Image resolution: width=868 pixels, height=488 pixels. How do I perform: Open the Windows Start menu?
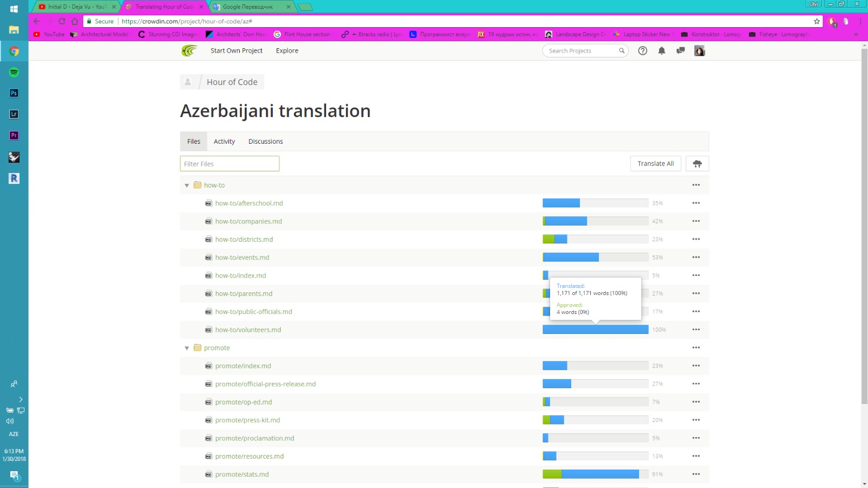click(14, 9)
